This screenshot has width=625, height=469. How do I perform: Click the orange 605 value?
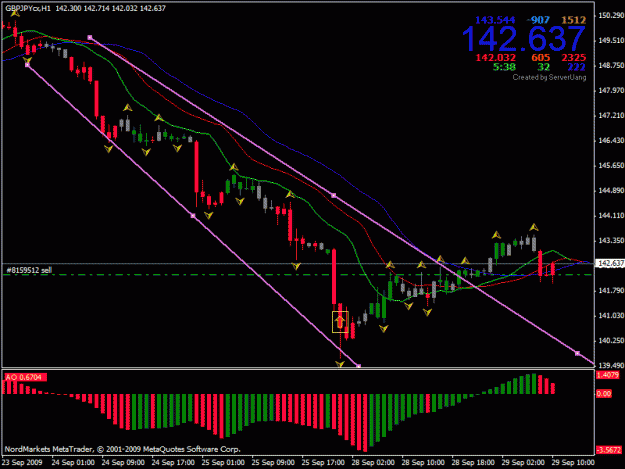(540, 57)
